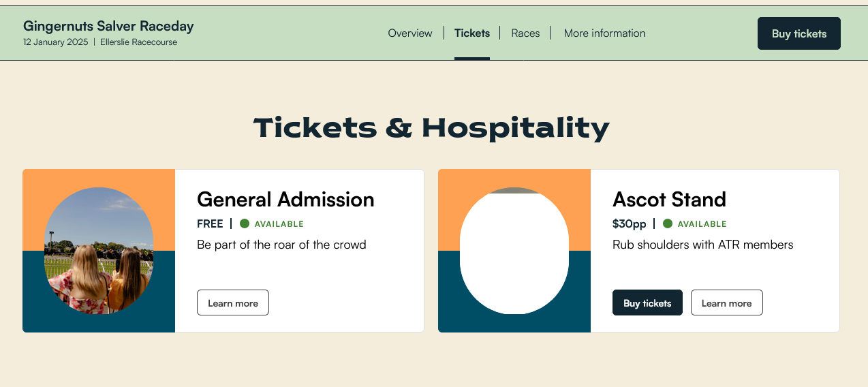Click the green availability dot for General Admission
The width and height of the screenshot is (868, 387).
click(245, 223)
